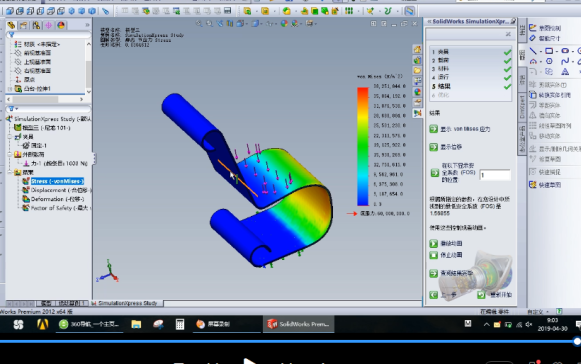Switch to the SimulationXpress Study bottom tab
The width and height of the screenshot is (581, 364).
[x=127, y=303]
